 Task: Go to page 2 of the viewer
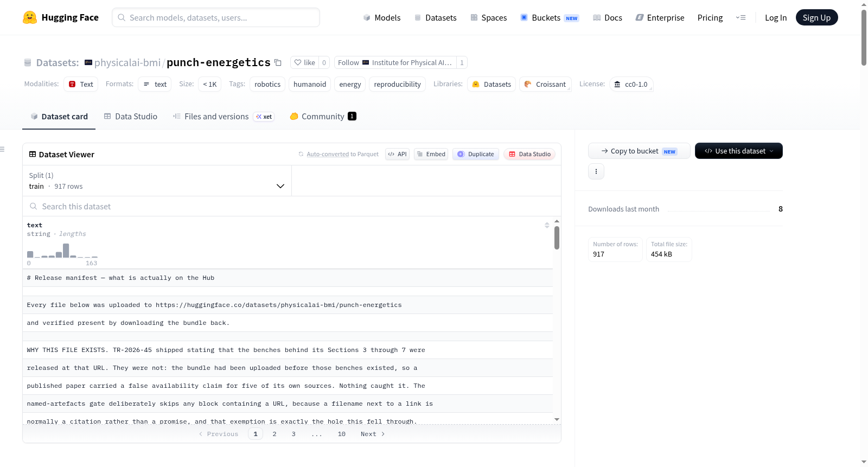275,434
